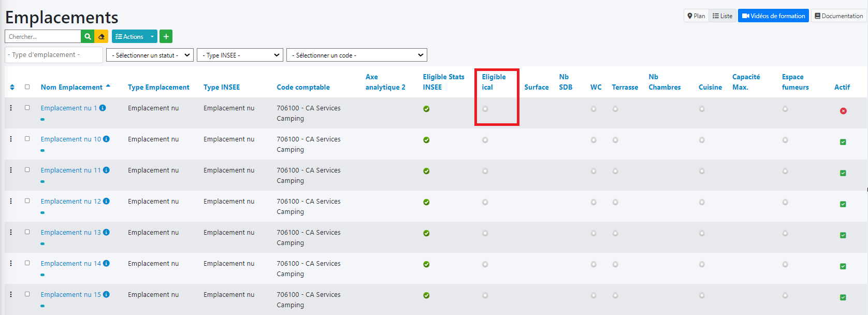Toggle green Actif checkbox for Emplacement nu 13

pos(843,235)
